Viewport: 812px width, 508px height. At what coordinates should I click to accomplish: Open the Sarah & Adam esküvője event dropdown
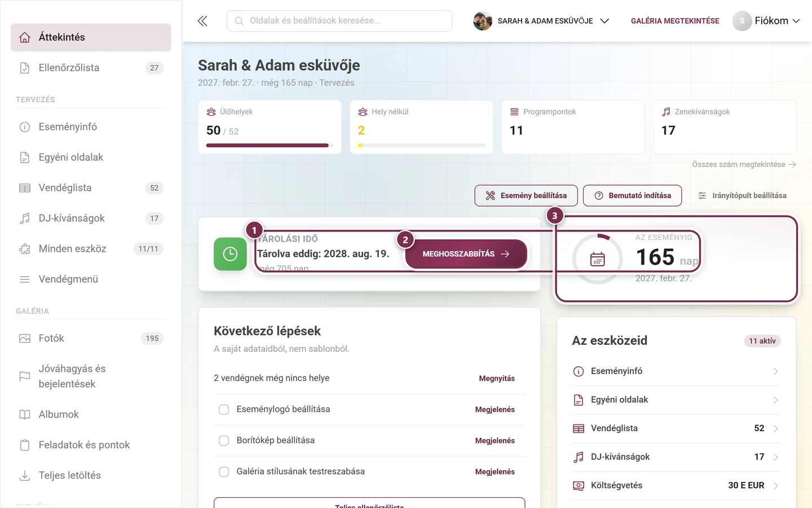pos(541,21)
